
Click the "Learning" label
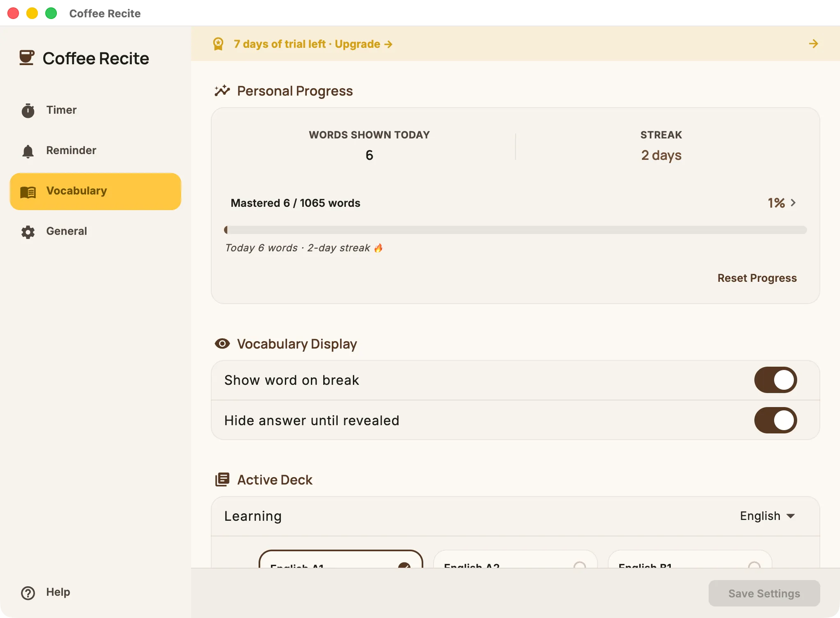(x=253, y=516)
